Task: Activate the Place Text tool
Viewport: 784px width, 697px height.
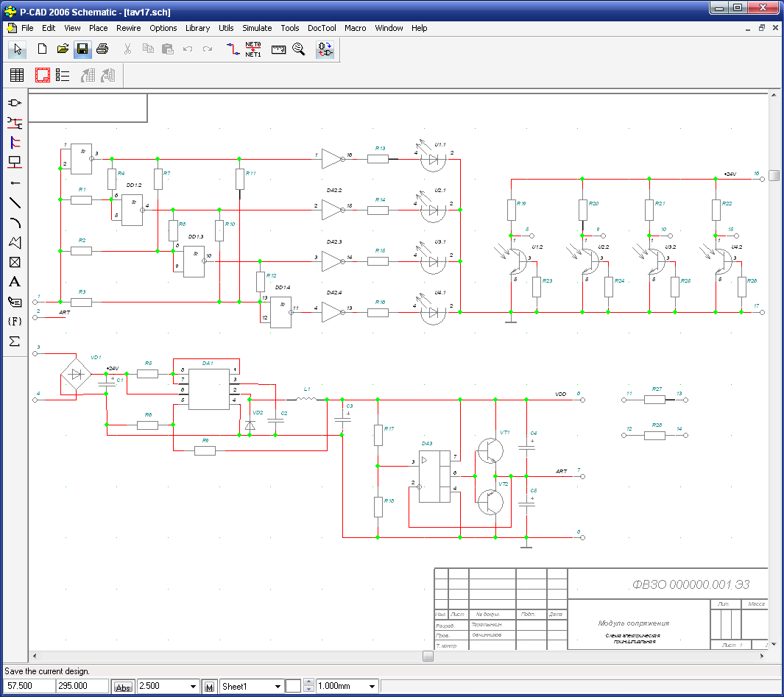Action: point(14,282)
